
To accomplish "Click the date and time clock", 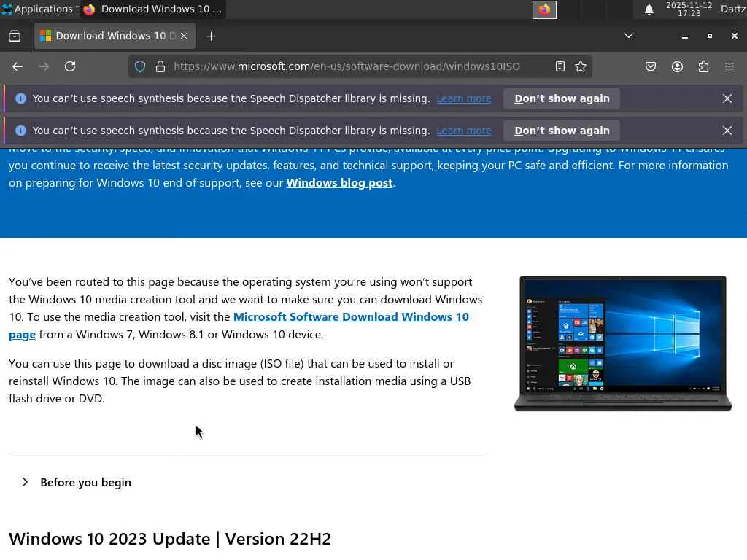I will pos(689,9).
